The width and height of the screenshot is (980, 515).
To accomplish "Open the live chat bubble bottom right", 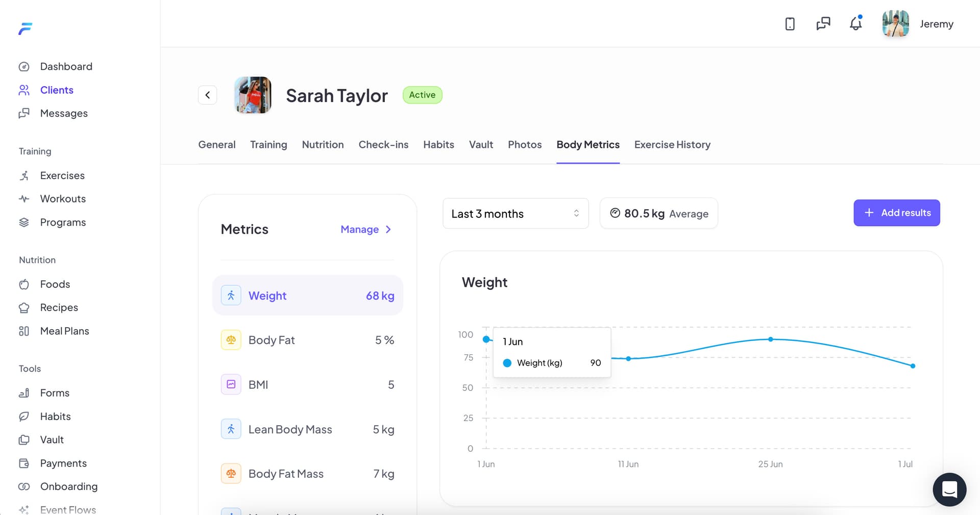I will 949,489.
